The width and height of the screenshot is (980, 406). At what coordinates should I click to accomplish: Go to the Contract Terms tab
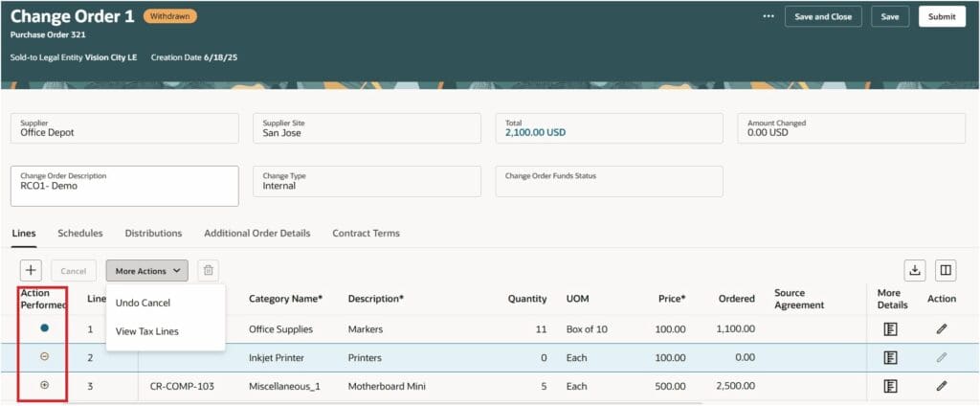click(366, 233)
